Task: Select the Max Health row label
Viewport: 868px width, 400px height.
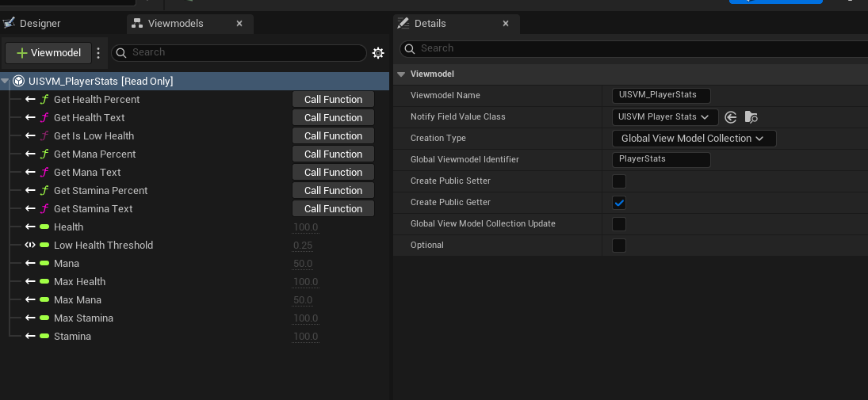Action: [x=80, y=282]
